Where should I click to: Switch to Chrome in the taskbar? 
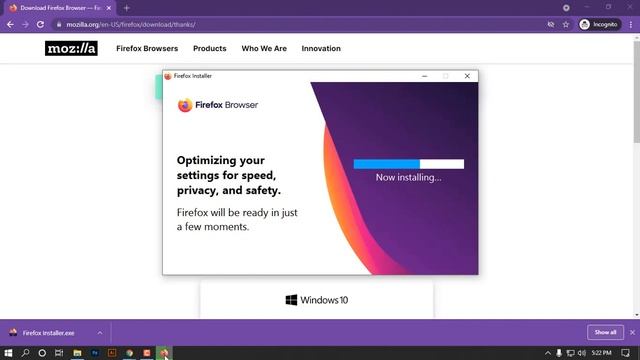tap(129, 353)
